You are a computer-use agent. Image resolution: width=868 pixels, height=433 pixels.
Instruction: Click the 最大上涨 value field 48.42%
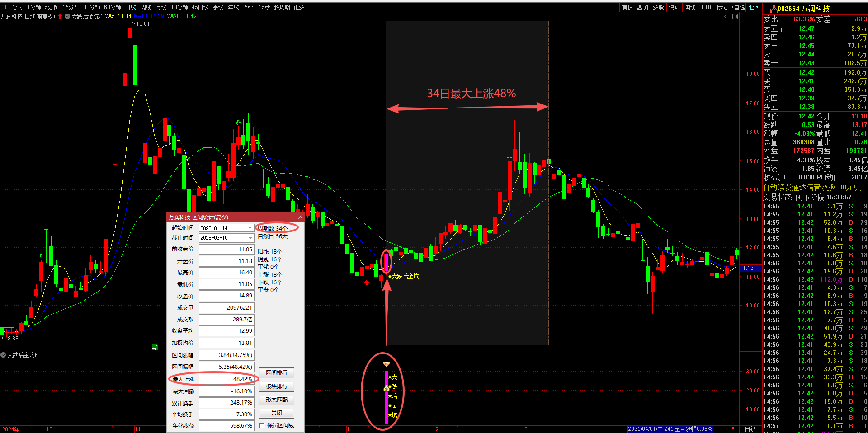[x=226, y=379]
